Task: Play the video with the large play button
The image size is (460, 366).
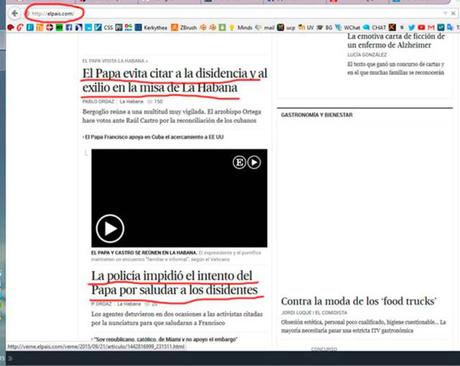Action: [110, 229]
